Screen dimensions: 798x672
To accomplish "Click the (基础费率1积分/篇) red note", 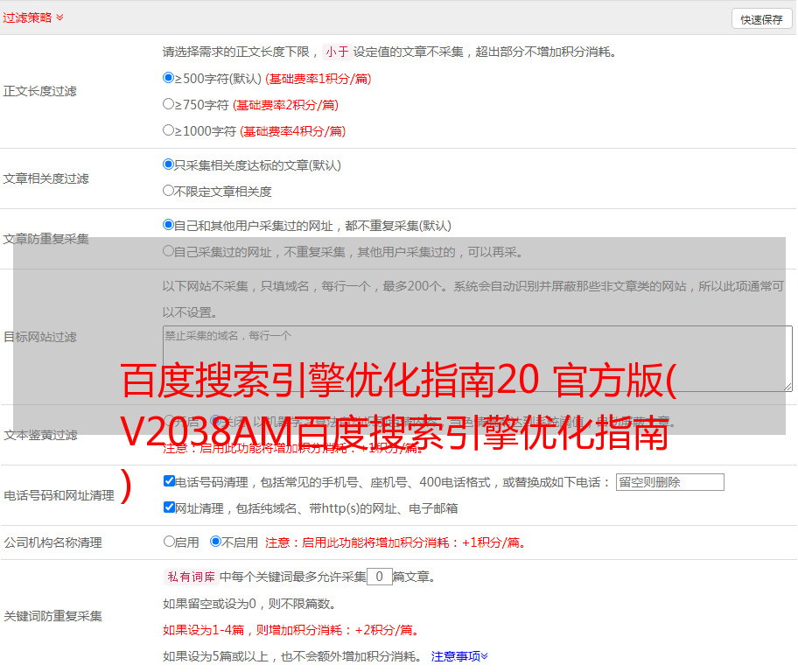I will [x=318, y=79].
